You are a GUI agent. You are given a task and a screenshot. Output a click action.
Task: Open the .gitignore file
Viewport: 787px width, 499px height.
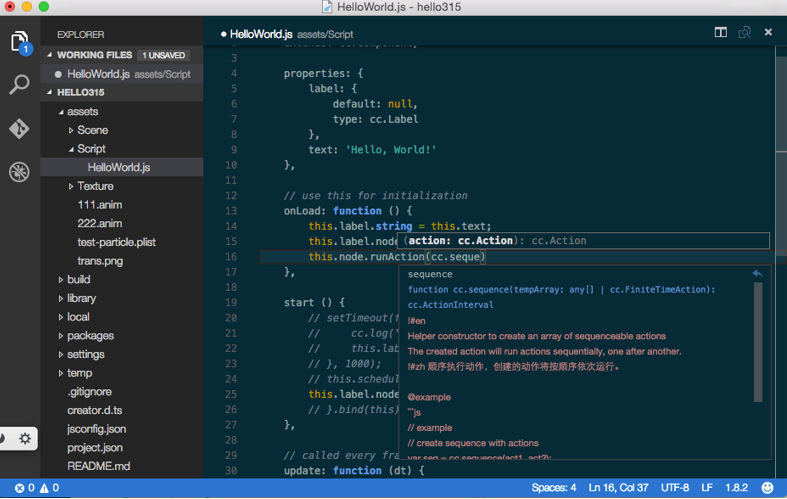click(x=89, y=392)
